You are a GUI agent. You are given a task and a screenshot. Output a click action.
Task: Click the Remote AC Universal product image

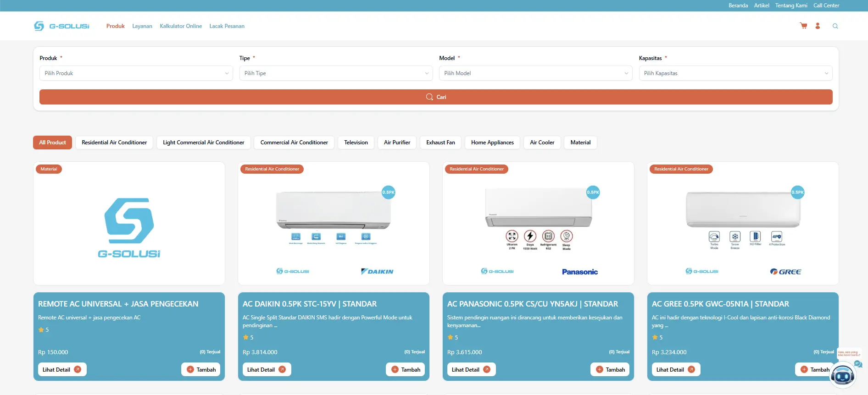click(129, 223)
